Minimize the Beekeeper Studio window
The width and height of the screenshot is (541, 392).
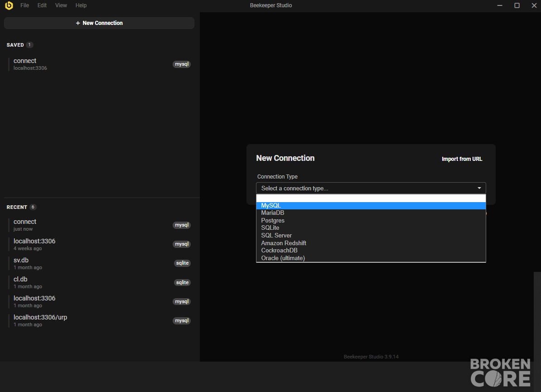(x=500, y=5)
